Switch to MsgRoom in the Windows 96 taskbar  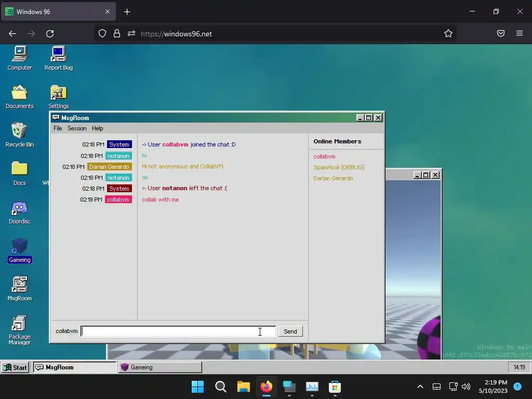click(75, 367)
